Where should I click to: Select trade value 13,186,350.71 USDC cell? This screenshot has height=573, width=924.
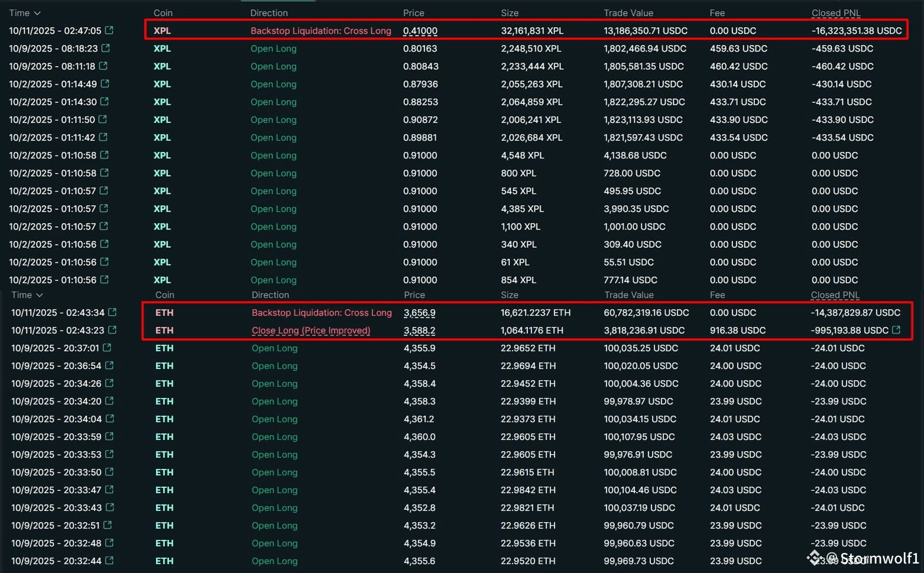coord(647,31)
